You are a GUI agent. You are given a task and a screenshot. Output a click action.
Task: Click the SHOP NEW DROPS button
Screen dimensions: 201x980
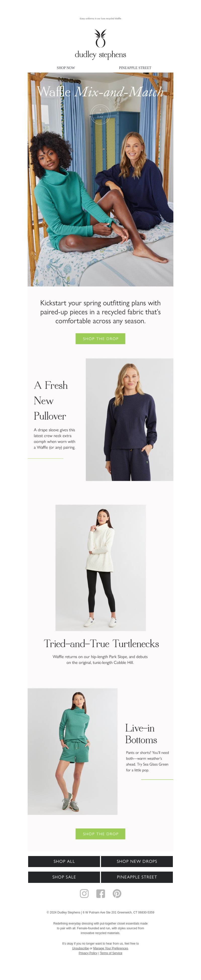pyautogui.click(x=137, y=861)
